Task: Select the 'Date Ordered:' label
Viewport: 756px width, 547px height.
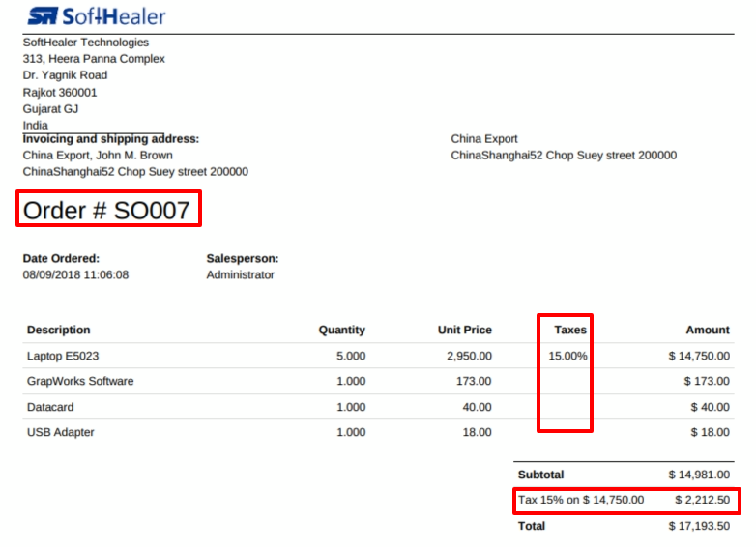Action: coord(61,258)
